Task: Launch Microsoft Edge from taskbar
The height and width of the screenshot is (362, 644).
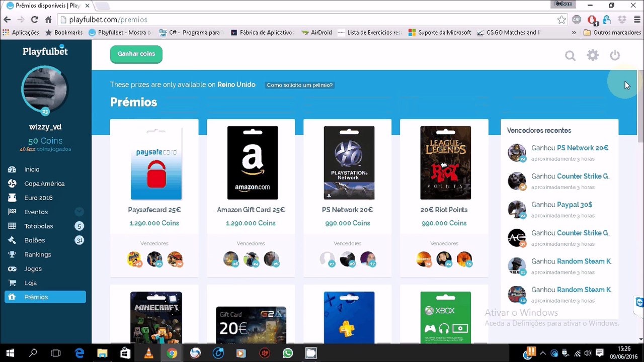Action: [79, 353]
